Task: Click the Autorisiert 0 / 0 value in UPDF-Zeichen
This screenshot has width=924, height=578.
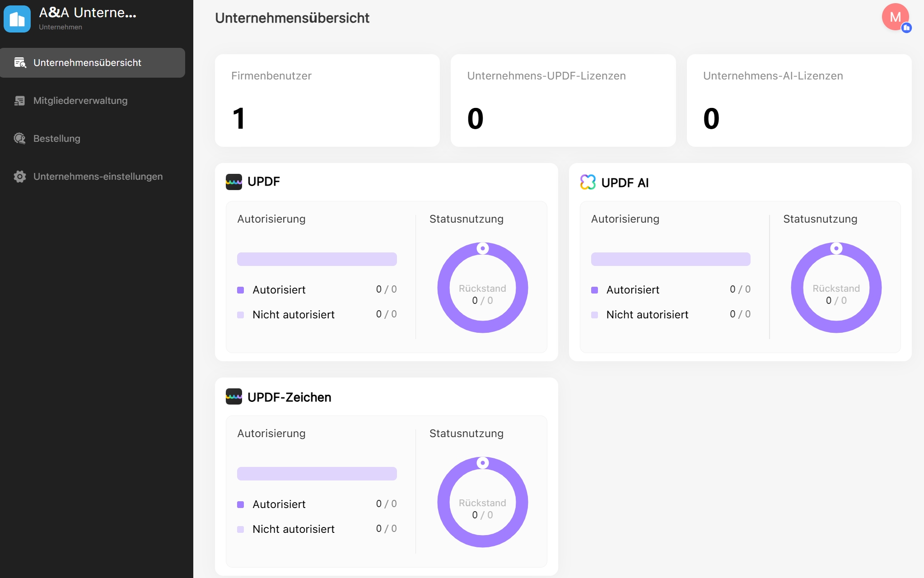Action: tap(387, 503)
